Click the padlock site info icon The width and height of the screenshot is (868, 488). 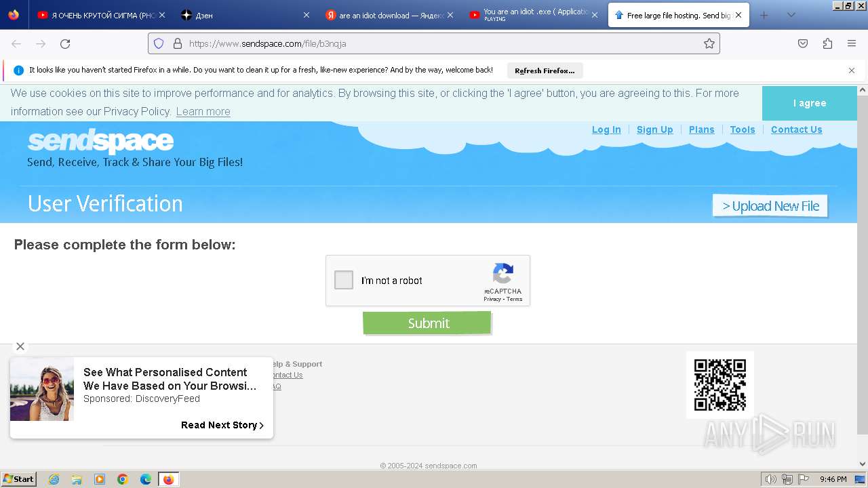[178, 43]
